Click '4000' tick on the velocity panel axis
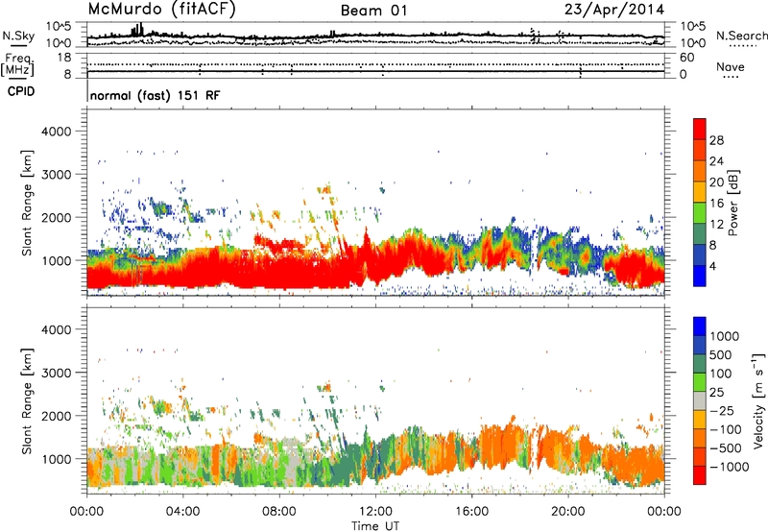This screenshot has width=768, height=532. [56, 329]
